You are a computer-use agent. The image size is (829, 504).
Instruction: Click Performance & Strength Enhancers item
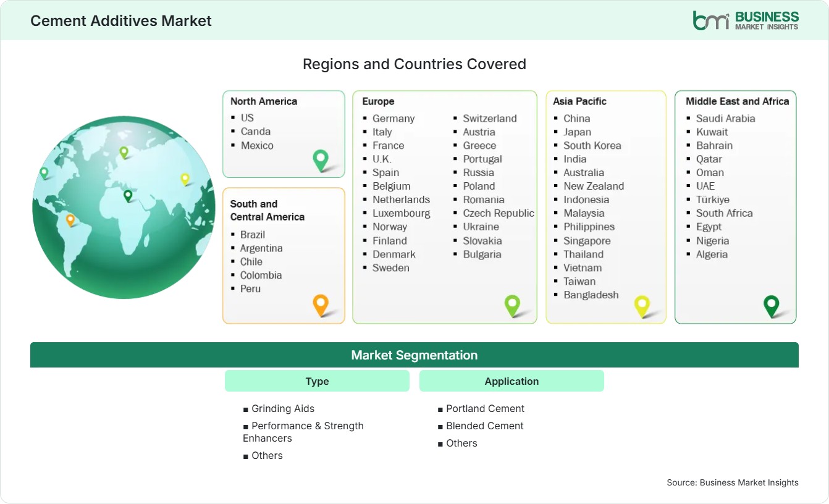click(x=303, y=432)
